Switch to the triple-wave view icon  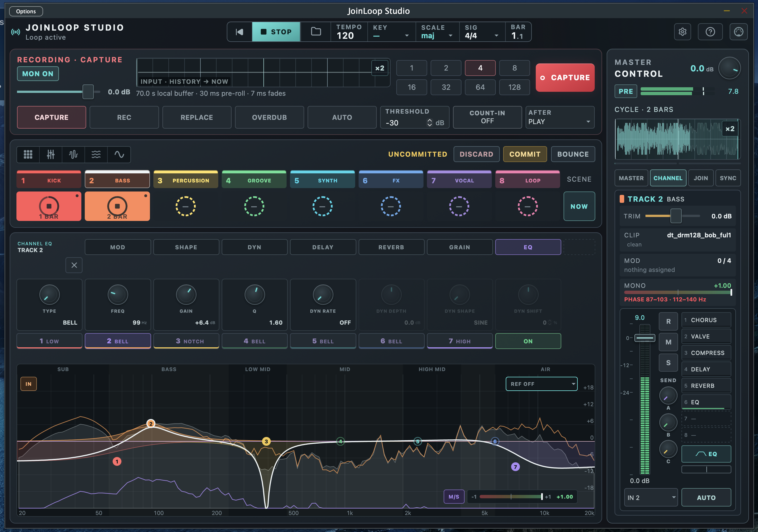tap(96, 154)
